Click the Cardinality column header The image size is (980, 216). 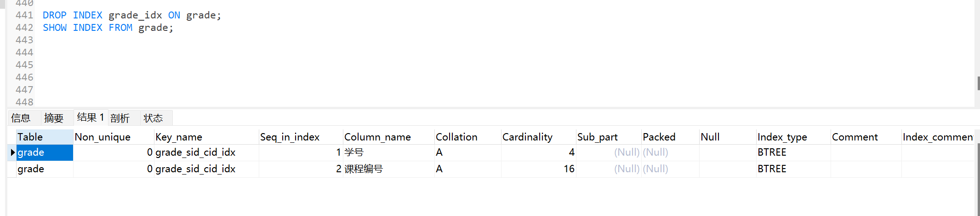[x=527, y=137]
